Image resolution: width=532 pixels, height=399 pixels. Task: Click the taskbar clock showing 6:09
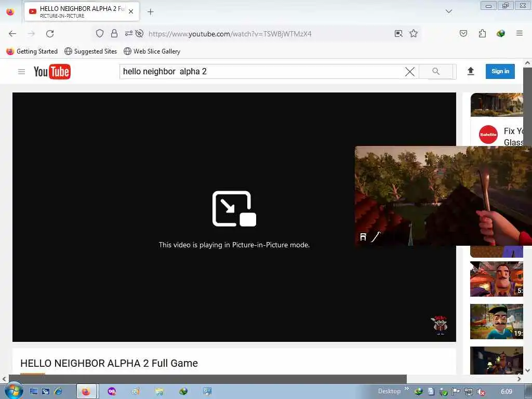coord(506,392)
